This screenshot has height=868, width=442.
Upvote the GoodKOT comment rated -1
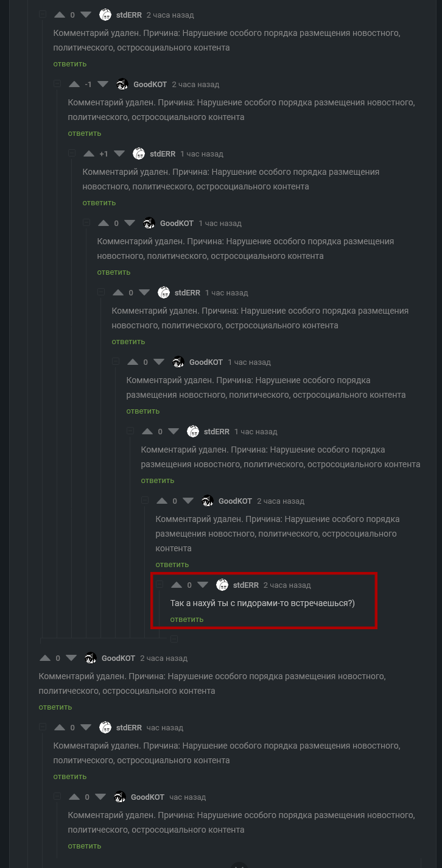point(74,84)
